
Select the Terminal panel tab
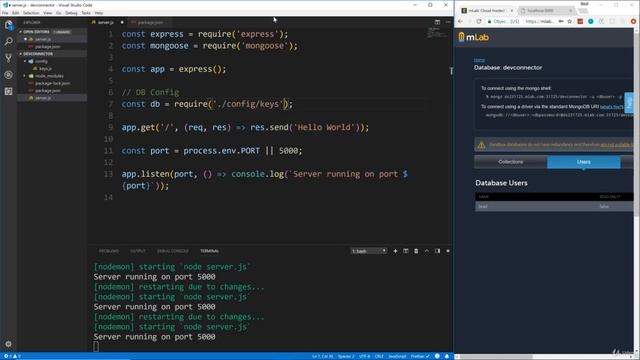pyautogui.click(x=209, y=251)
